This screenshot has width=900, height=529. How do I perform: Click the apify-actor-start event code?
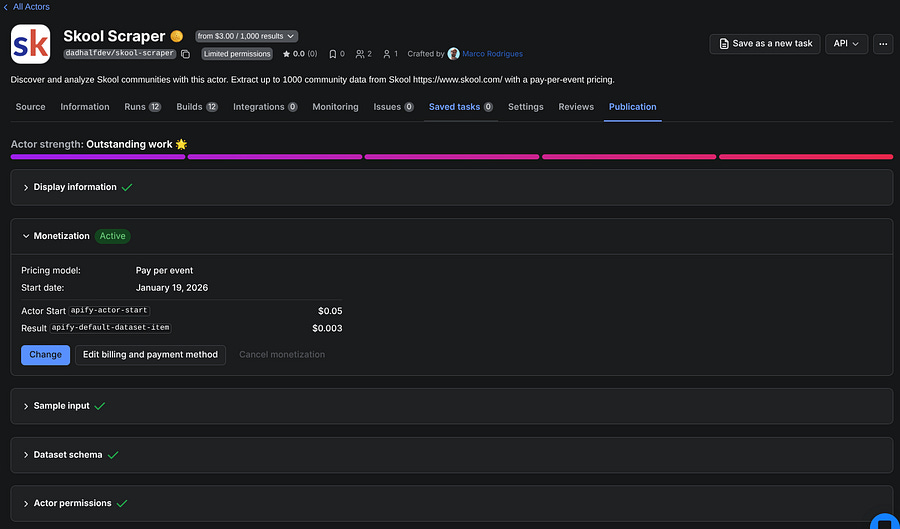(x=109, y=310)
